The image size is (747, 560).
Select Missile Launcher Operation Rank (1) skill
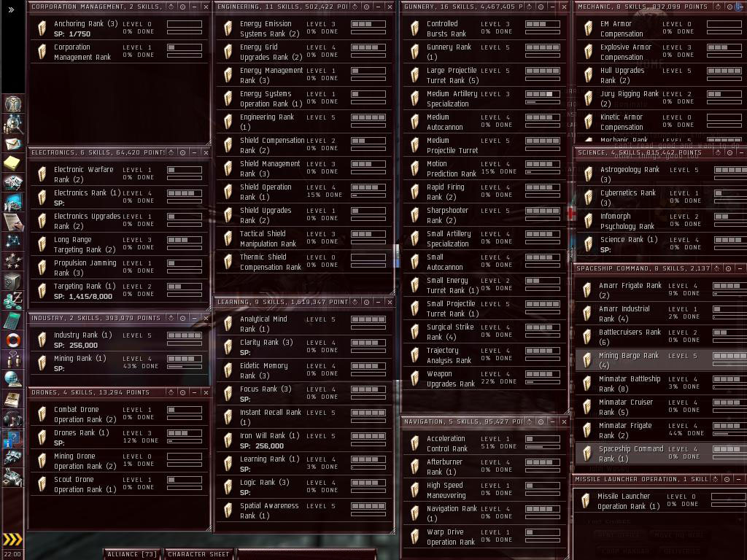(661, 501)
